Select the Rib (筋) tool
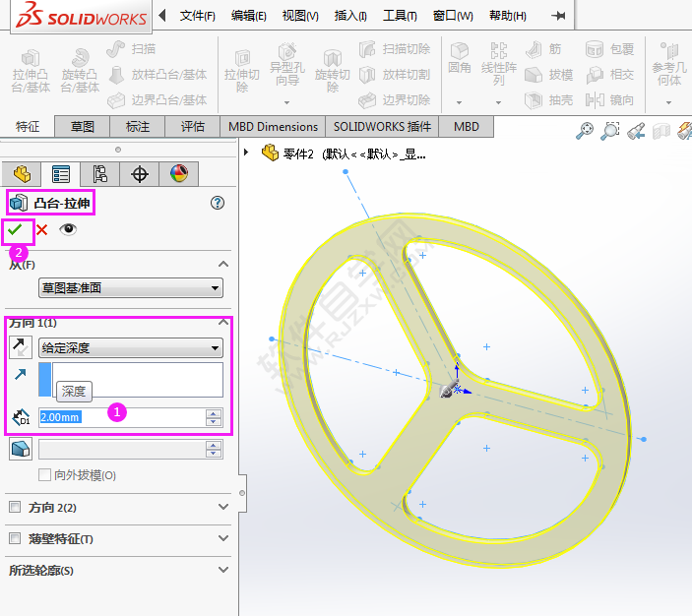 [543, 49]
